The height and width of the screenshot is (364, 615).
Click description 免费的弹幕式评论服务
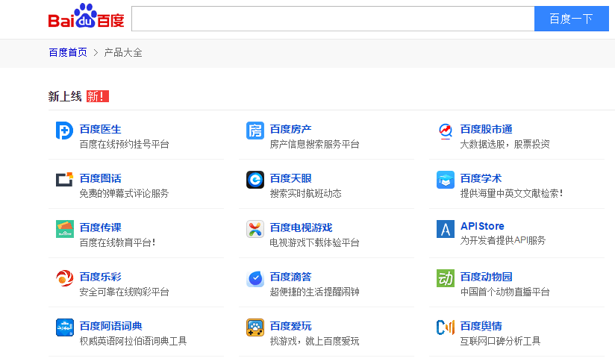click(x=125, y=193)
